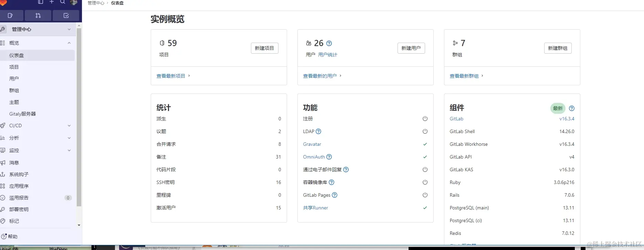Open the 共享Runner link
The height and width of the screenshot is (250, 644).
(315, 208)
